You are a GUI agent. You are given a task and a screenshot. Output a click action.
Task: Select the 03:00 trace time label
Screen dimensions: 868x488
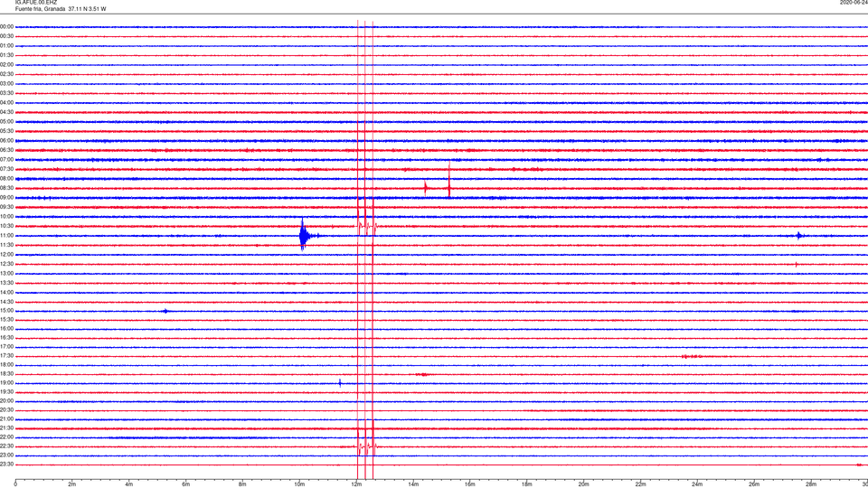6,83
